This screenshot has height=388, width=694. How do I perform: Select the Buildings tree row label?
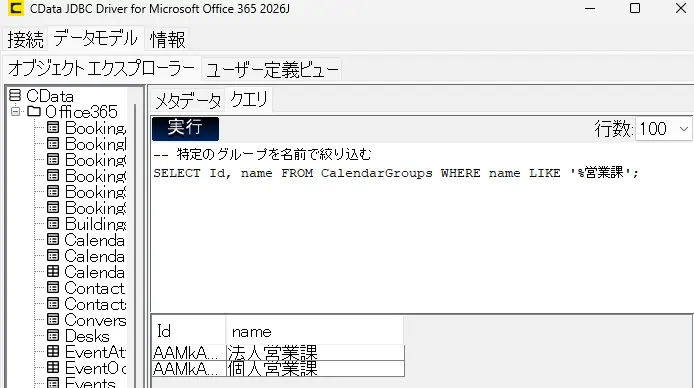pyautogui.click(x=95, y=224)
